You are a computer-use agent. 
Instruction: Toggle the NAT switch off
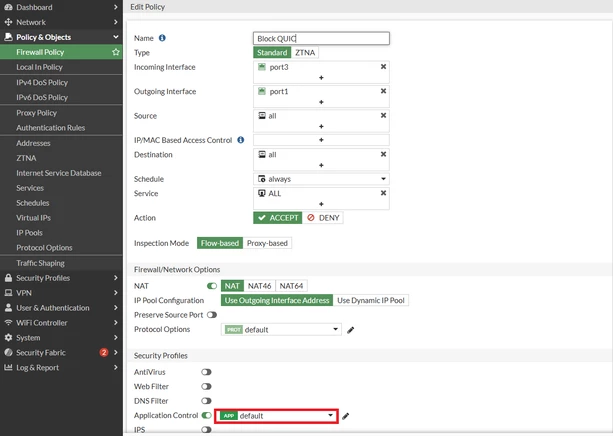pos(212,286)
